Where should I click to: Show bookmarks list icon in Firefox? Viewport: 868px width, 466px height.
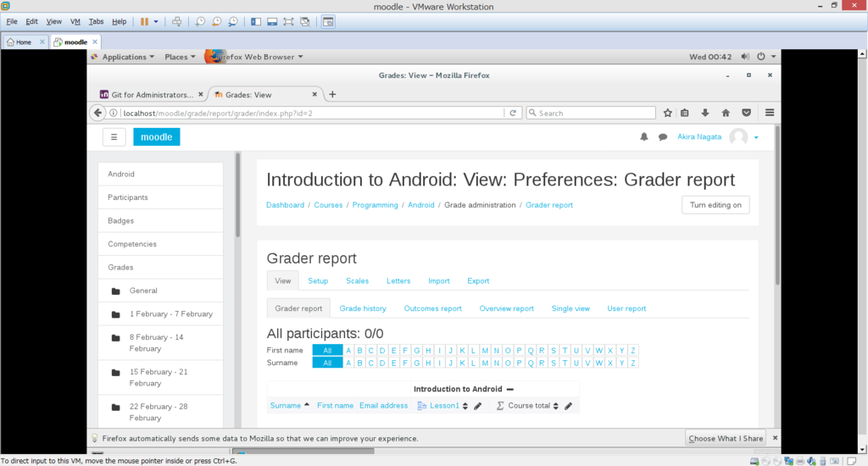(685, 113)
